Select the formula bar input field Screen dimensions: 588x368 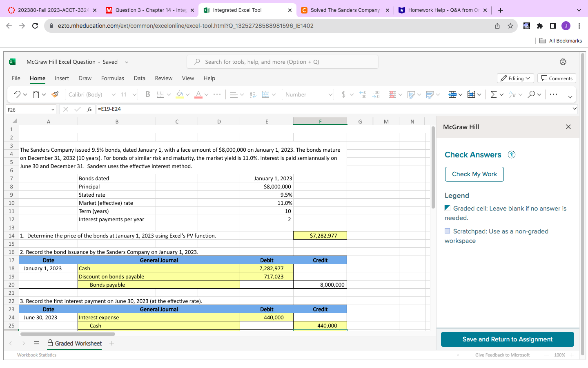[x=286, y=109]
